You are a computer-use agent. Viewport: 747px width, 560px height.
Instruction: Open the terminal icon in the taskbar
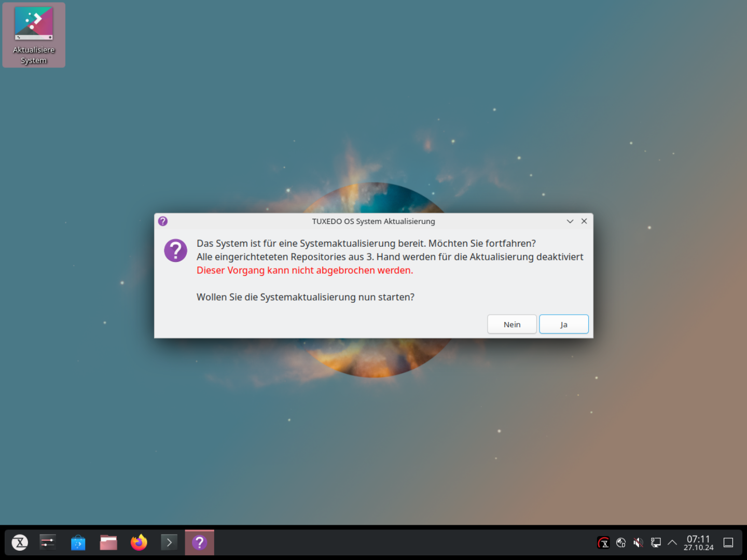pos(169,542)
